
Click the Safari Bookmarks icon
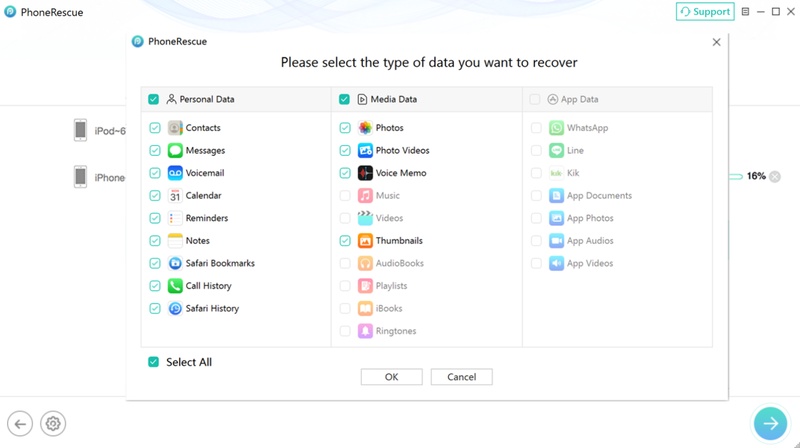[x=175, y=263]
